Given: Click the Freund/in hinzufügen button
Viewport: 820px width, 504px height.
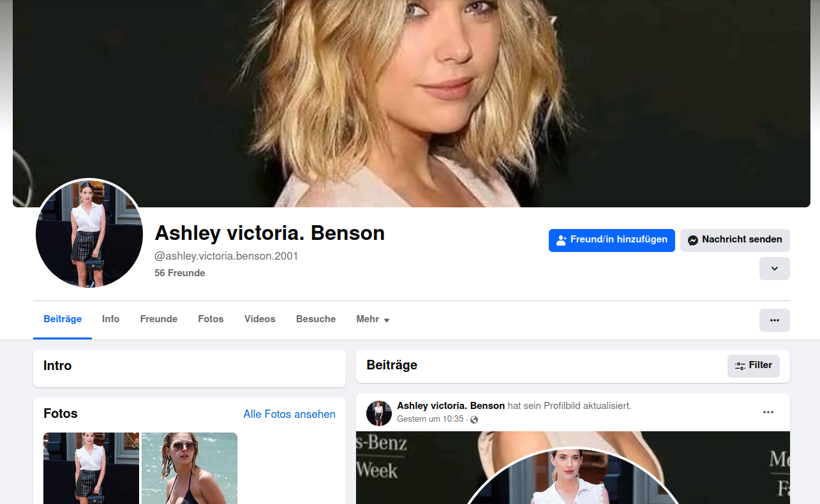Looking at the screenshot, I should click(x=611, y=241).
